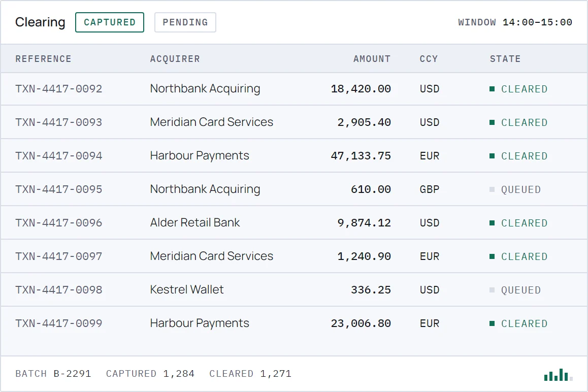Click CLEARED state for TXN-4417-0093

[518, 122]
